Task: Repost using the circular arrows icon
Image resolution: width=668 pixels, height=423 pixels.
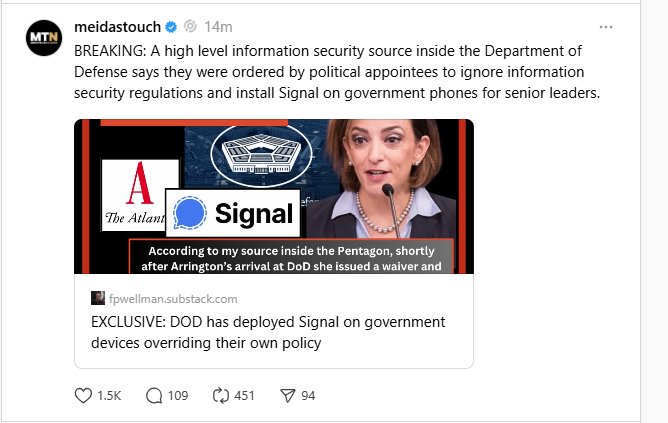Action: coord(221,396)
